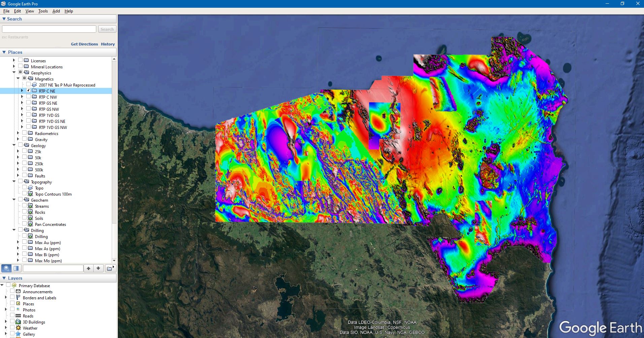The height and width of the screenshot is (338, 644).
Task: Collapse the Geology folder
Action: point(14,145)
